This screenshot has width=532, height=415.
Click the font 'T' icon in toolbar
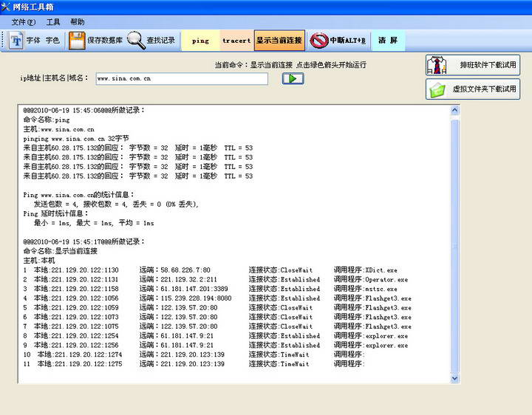pyautogui.click(x=16, y=41)
